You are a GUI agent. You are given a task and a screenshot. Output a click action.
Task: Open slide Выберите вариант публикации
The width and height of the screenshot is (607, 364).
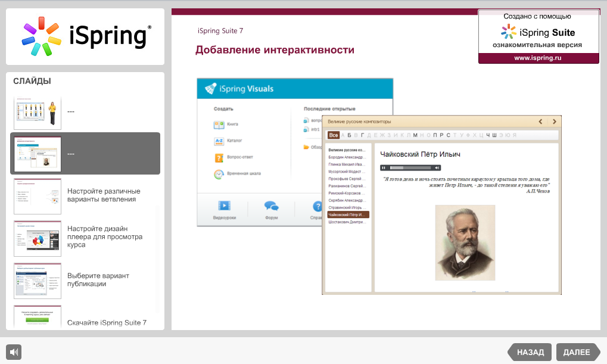pos(85,281)
